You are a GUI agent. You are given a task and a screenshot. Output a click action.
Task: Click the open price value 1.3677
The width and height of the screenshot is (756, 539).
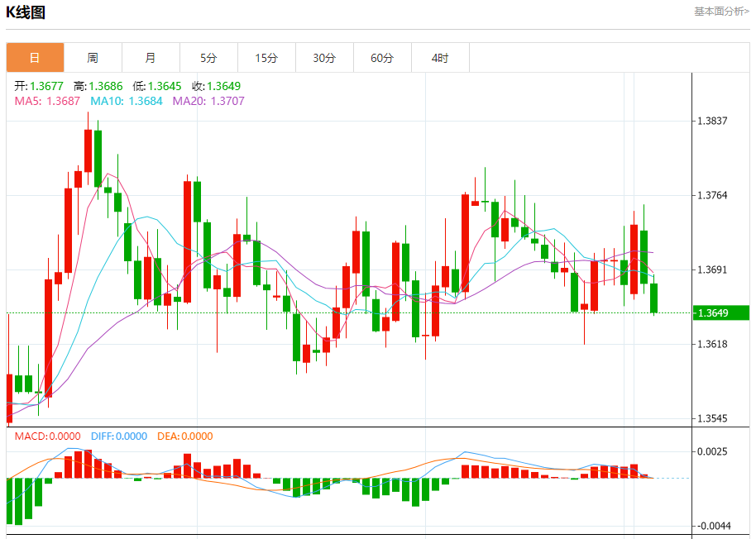[x=46, y=86]
